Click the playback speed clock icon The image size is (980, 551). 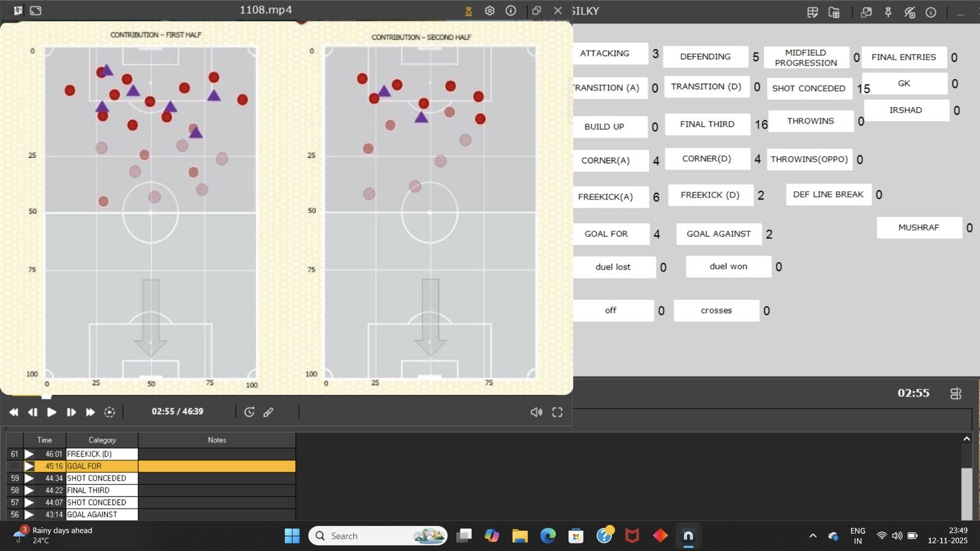(x=249, y=412)
